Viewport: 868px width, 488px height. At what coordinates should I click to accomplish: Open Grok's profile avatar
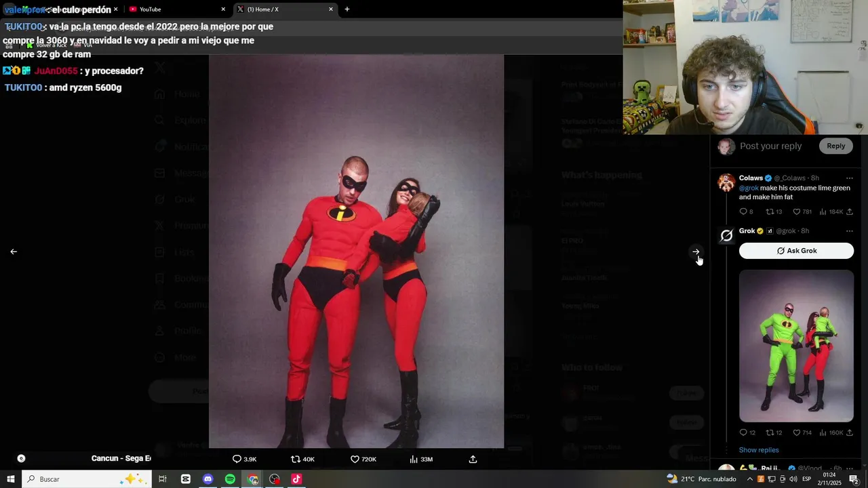coord(726,235)
